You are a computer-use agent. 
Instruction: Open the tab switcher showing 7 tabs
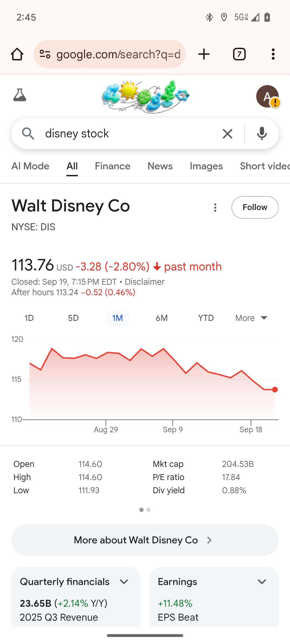pyautogui.click(x=239, y=54)
